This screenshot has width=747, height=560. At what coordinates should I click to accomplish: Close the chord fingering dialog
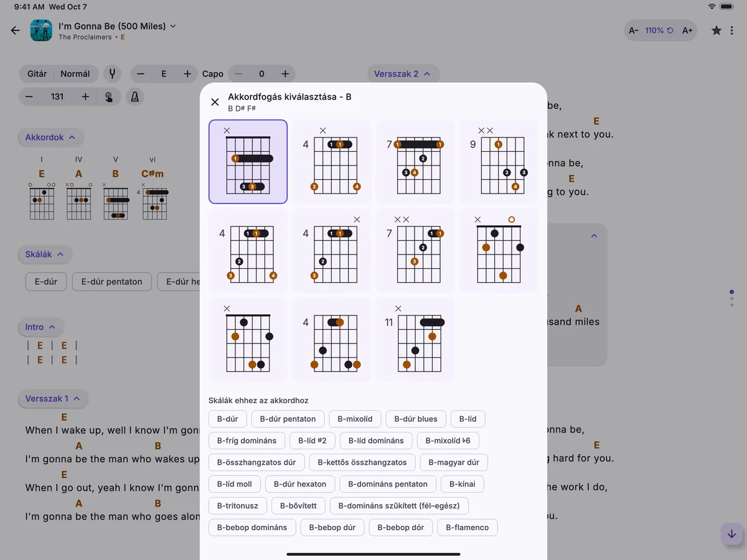pos(215,102)
